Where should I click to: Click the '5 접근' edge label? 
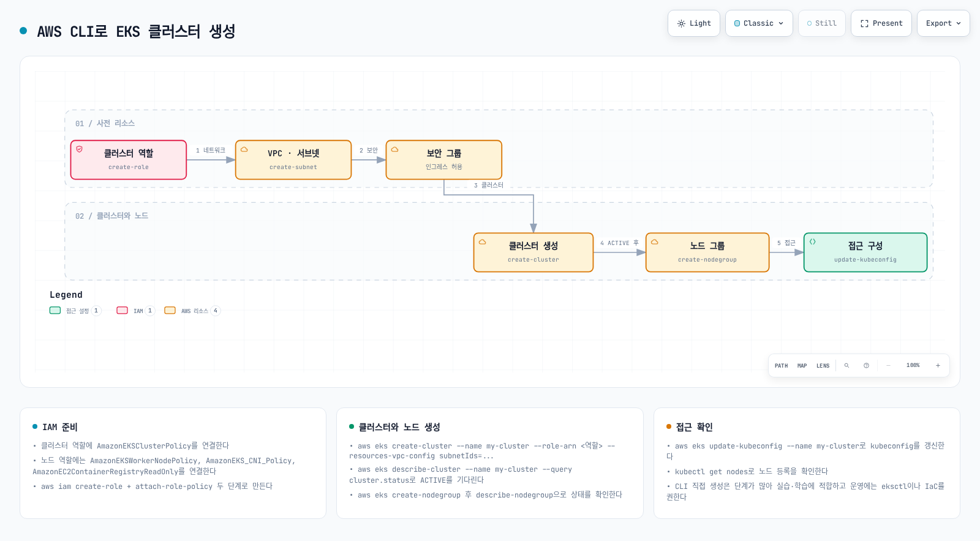click(786, 243)
